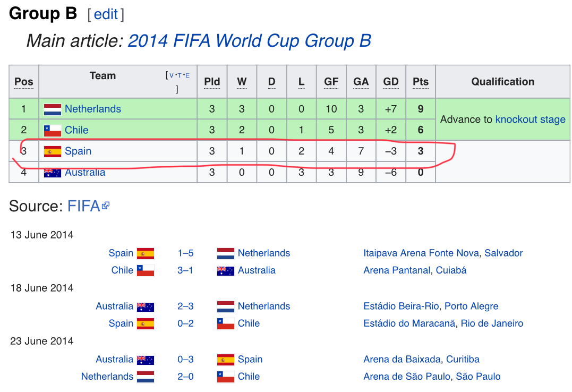Click Australia flag in the 3–1 match row
572x392 pixels.
pos(225,271)
